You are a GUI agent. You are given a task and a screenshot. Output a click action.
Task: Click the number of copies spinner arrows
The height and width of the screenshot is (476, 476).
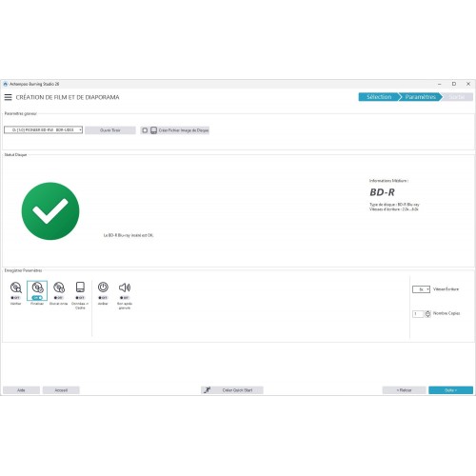pos(427,314)
